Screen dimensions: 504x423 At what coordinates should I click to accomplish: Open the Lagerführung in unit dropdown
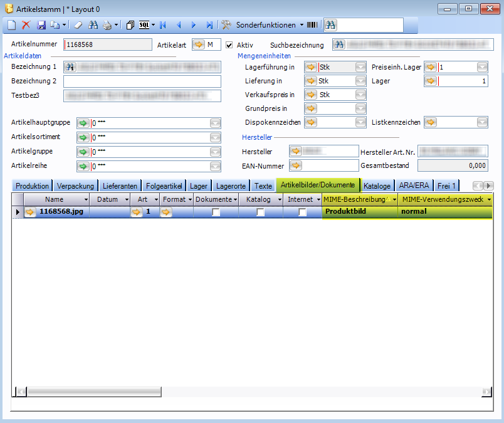[x=360, y=67]
